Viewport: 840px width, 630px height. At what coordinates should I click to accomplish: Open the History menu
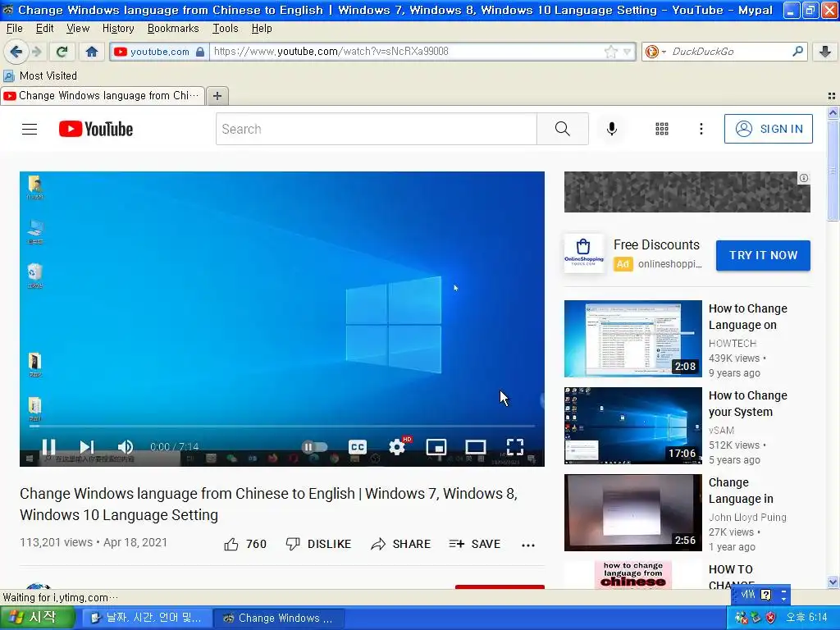pos(118,29)
